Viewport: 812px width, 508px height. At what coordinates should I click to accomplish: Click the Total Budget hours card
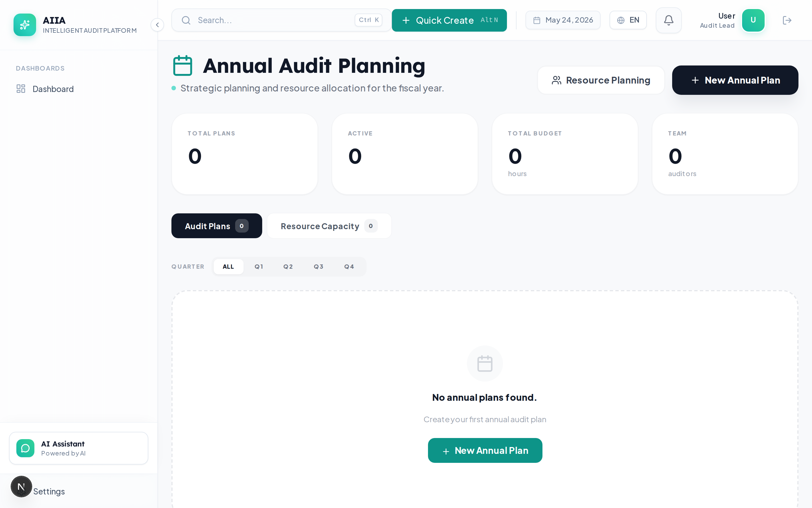pyautogui.click(x=565, y=154)
